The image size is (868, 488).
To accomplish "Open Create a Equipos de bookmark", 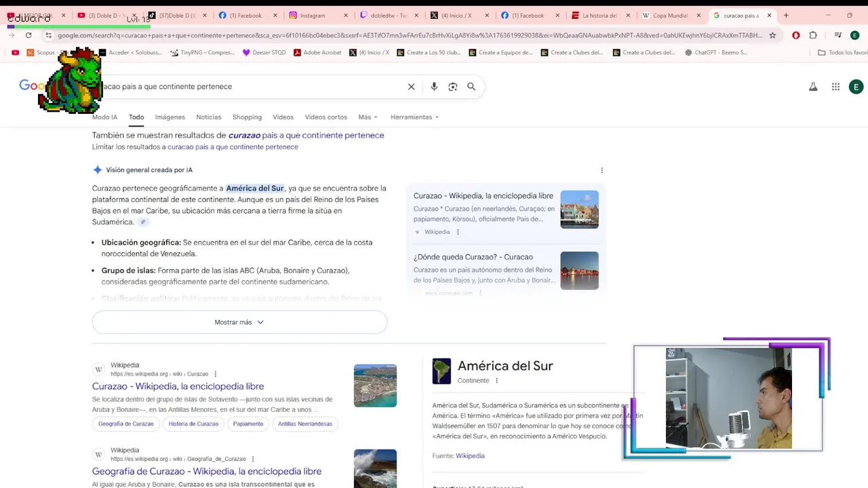I will (x=500, y=52).
